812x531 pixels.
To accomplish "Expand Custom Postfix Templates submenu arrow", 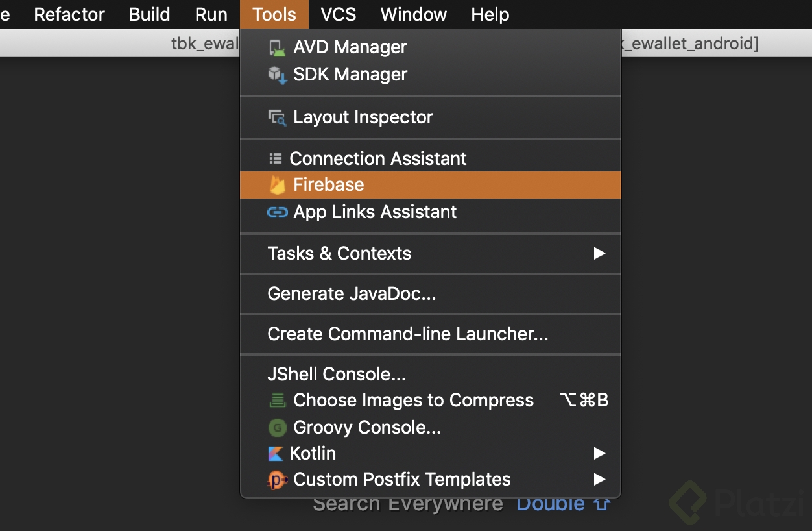I will point(599,480).
